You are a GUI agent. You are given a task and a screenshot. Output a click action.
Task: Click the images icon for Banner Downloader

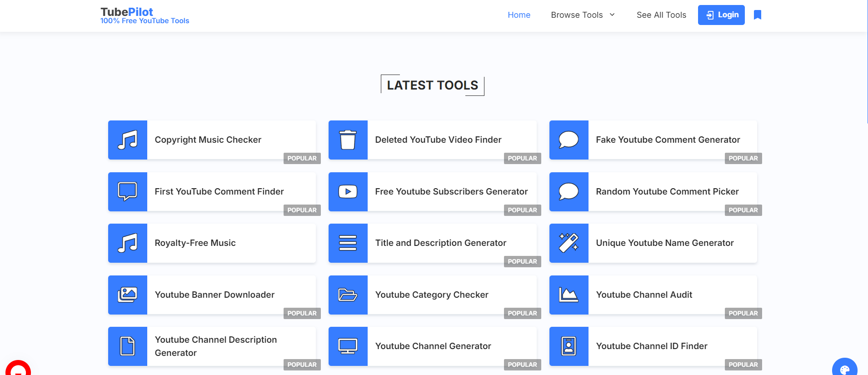127,295
